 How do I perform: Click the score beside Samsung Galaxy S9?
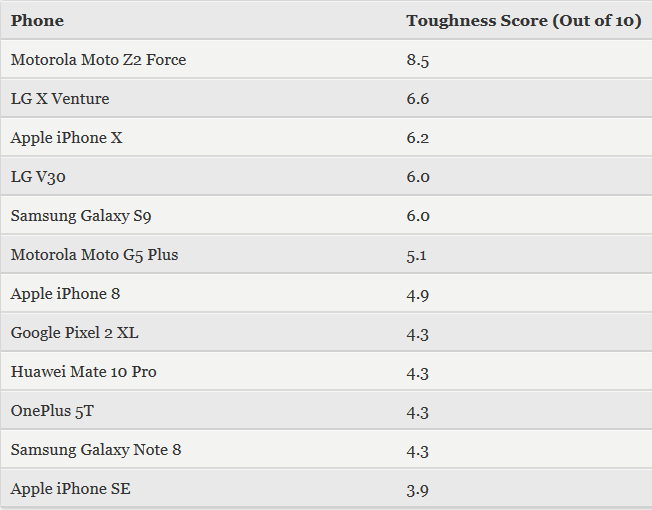pos(418,216)
